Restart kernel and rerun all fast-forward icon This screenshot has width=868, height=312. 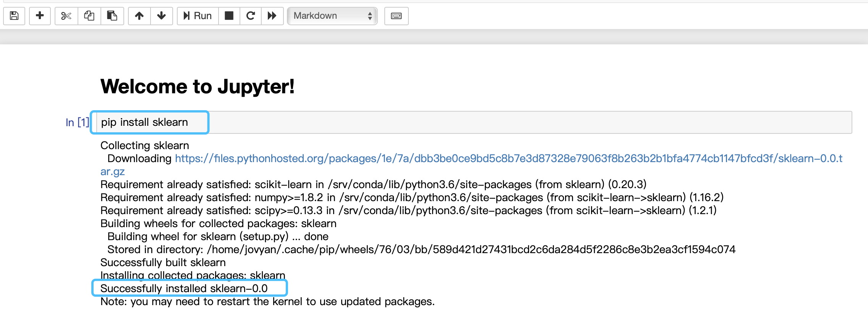272,16
